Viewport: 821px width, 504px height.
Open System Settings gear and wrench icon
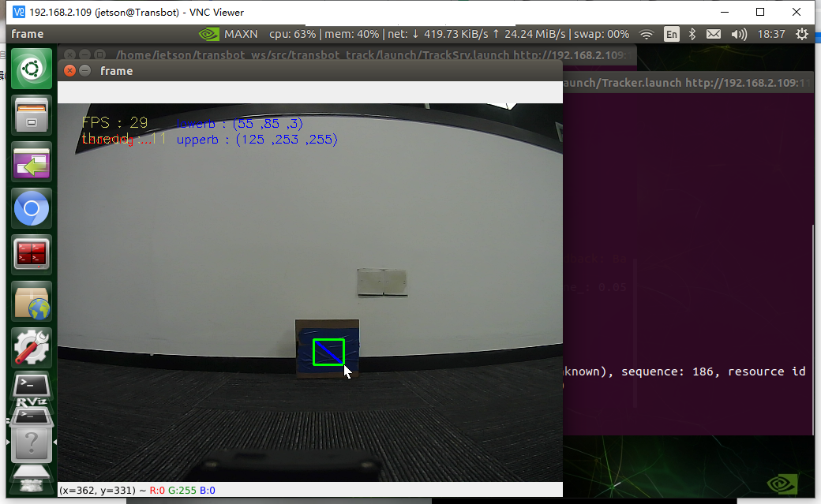click(x=32, y=348)
